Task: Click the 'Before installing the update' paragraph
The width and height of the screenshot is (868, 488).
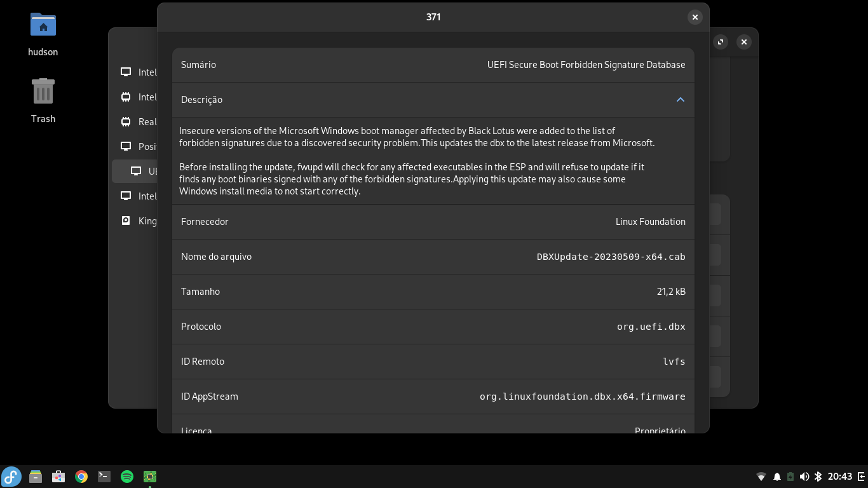Action: pos(412,179)
